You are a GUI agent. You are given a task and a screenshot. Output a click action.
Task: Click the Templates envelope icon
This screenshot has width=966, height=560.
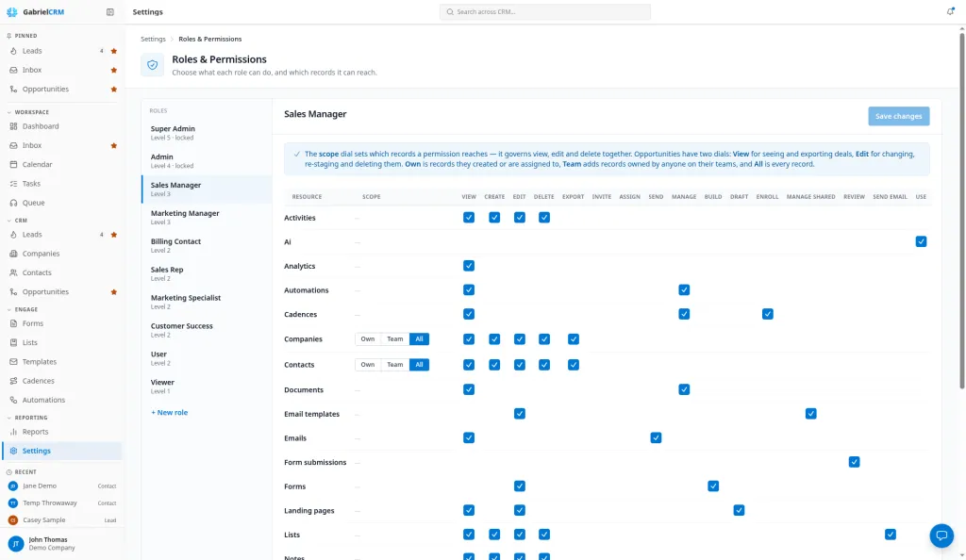tap(13, 362)
